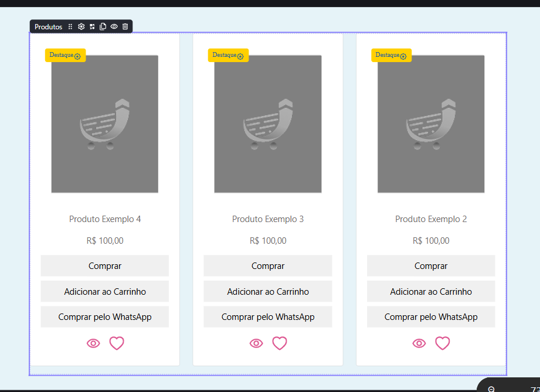Image resolution: width=540 pixels, height=392 pixels.
Task: Click the widgets icon in Produtos toolbar
Action: [x=92, y=27]
